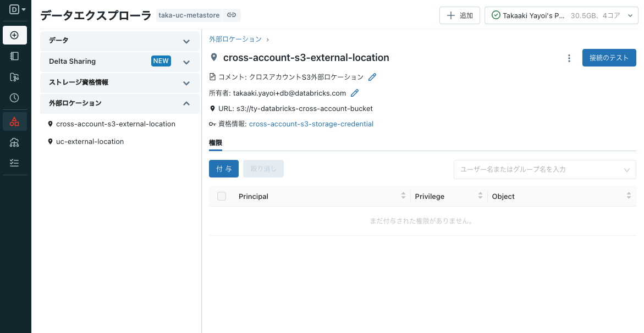This screenshot has height=333, width=644.
Task: Open the Repos icon in sidebar
Action: pyautogui.click(x=14, y=77)
